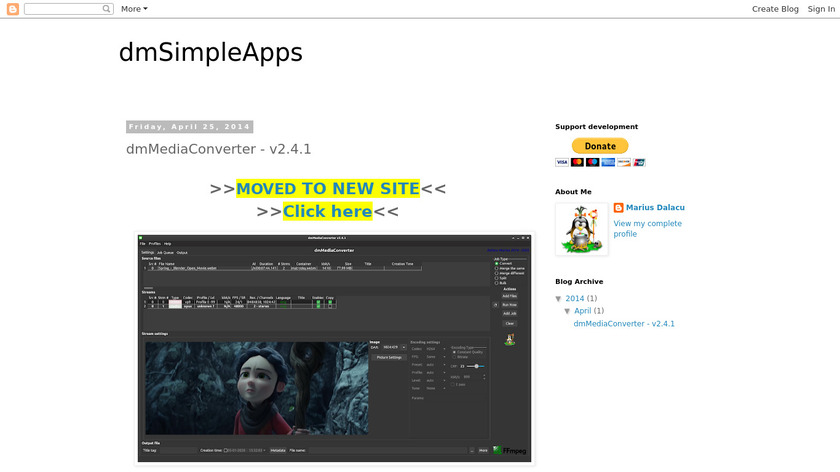Open the dmMediaConverter screenshot image
This screenshot has width=840, height=472.
point(334,348)
